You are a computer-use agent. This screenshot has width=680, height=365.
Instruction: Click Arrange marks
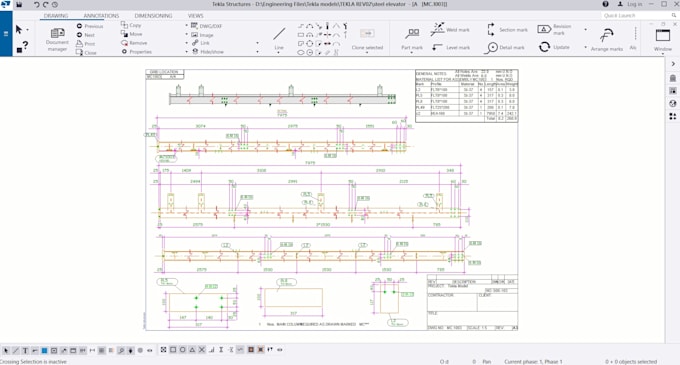tap(607, 39)
